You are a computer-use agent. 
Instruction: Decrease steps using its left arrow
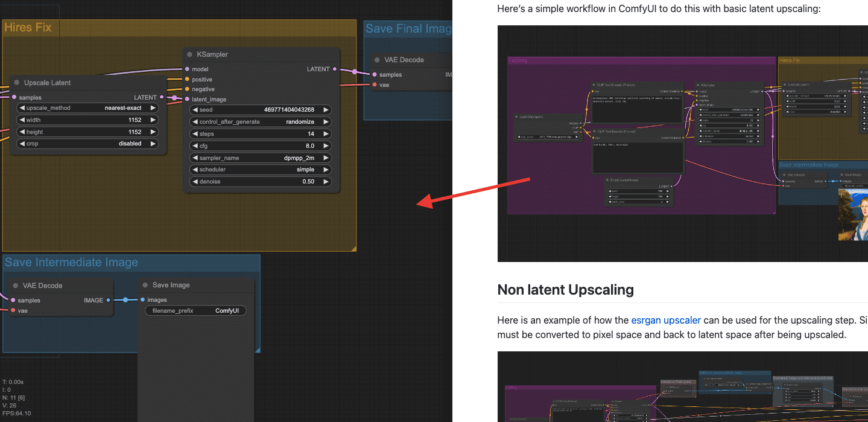click(x=195, y=134)
